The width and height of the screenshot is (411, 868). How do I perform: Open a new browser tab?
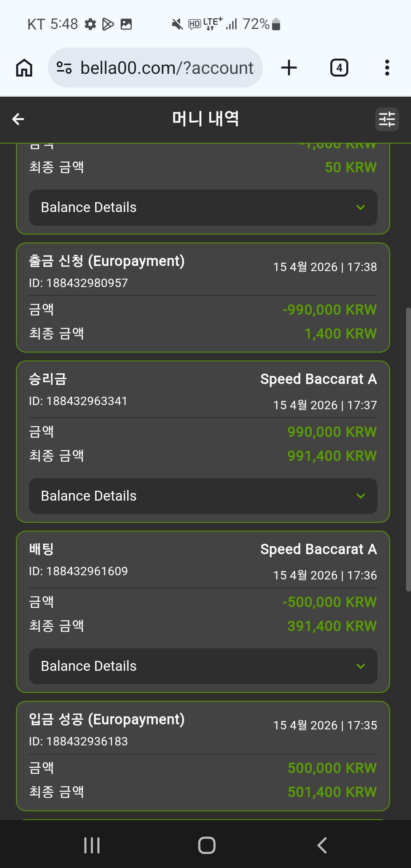[x=289, y=68]
